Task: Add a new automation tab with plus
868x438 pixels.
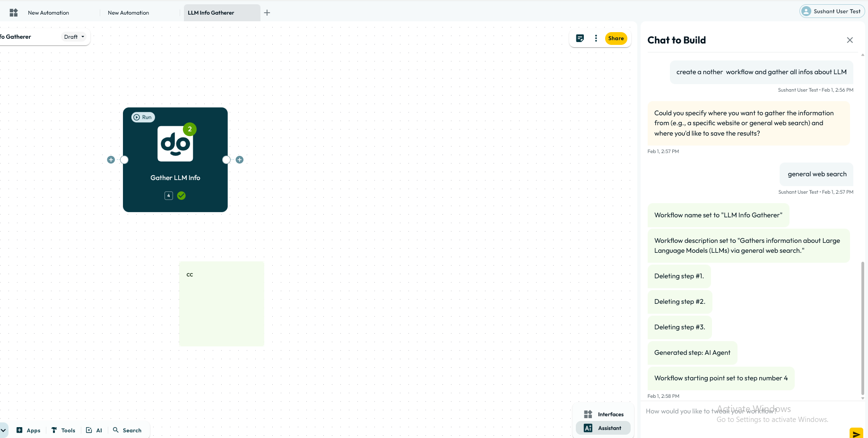Action: pyautogui.click(x=267, y=13)
